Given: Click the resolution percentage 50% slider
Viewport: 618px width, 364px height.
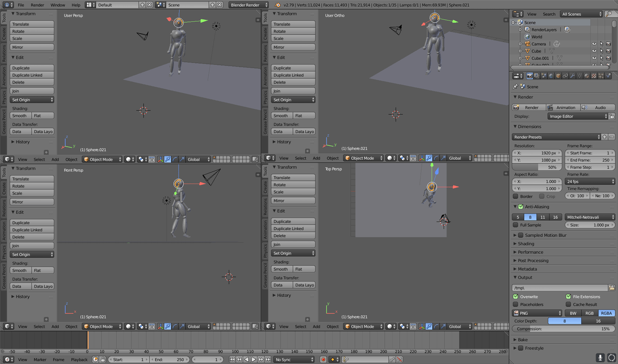Looking at the screenshot, I should (537, 168).
